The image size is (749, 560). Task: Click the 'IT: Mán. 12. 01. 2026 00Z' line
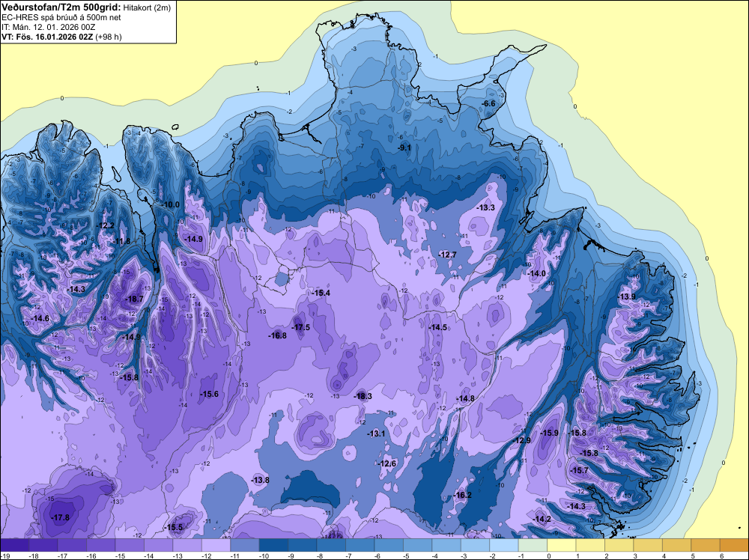pyautogui.click(x=48, y=27)
